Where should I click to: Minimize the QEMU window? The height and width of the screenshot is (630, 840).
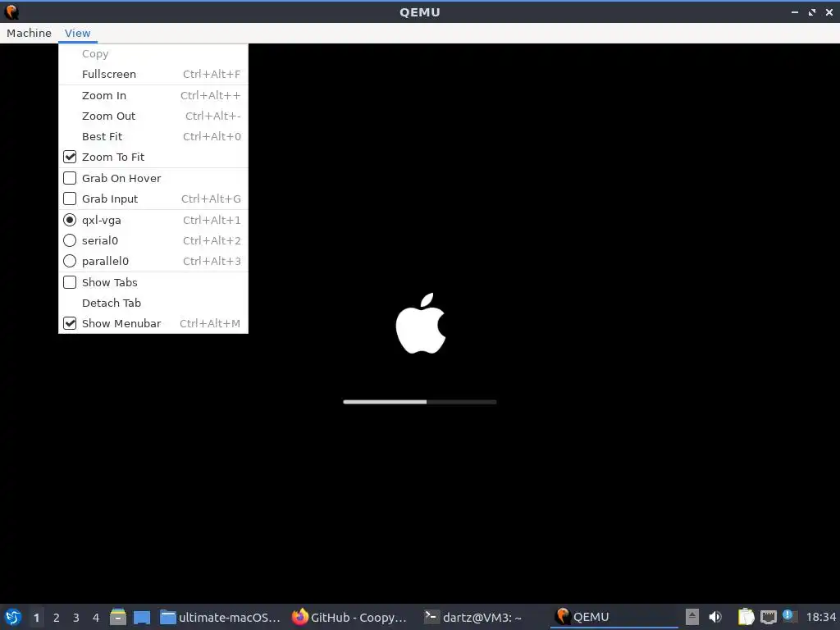(x=795, y=11)
